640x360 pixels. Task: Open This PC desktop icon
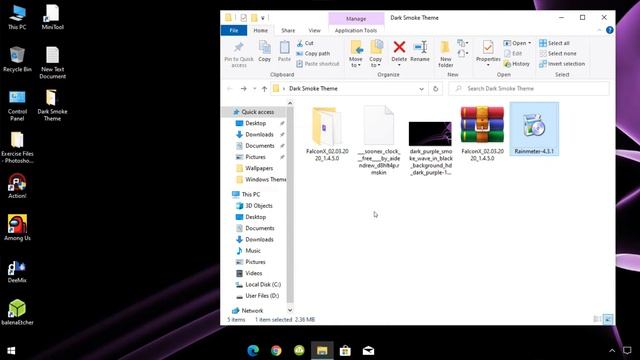coord(17,17)
